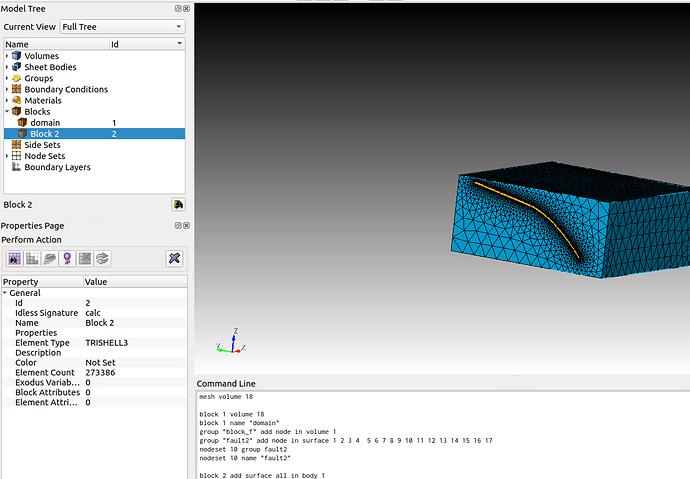Click the Volumes icon in the tree

(x=16, y=55)
